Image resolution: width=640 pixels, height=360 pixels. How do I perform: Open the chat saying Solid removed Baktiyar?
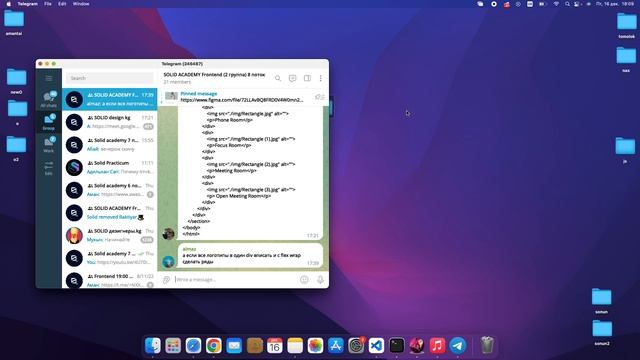tap(109, 213)
